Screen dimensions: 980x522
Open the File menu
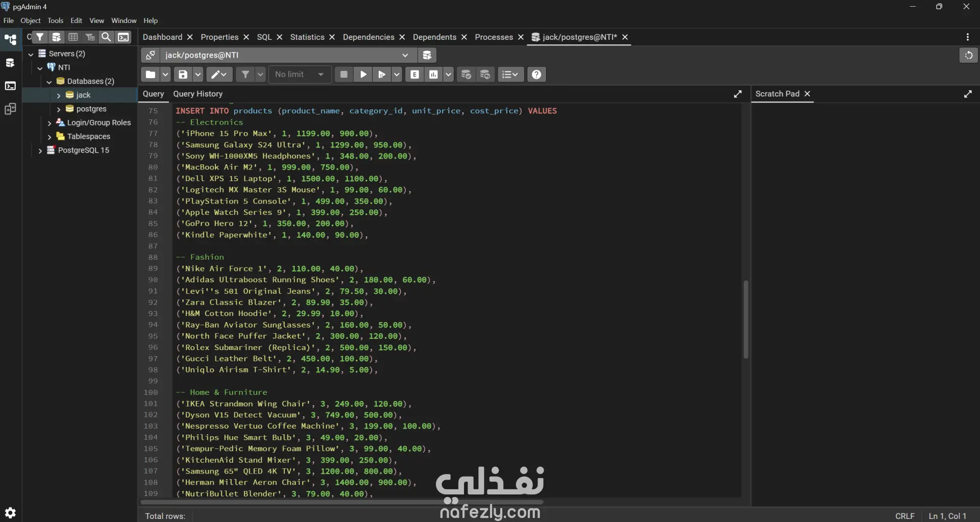9,20
